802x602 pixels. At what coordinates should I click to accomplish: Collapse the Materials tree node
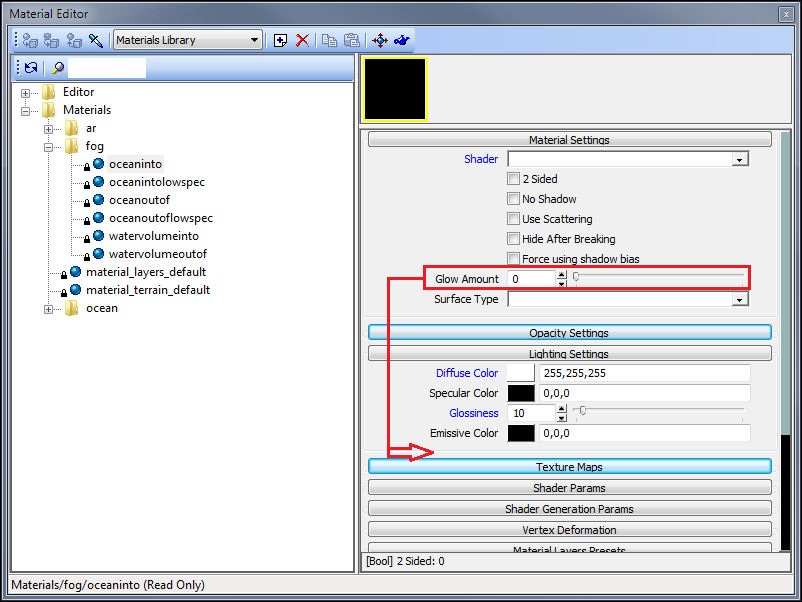pyautogui.click(x=25, y=111)
